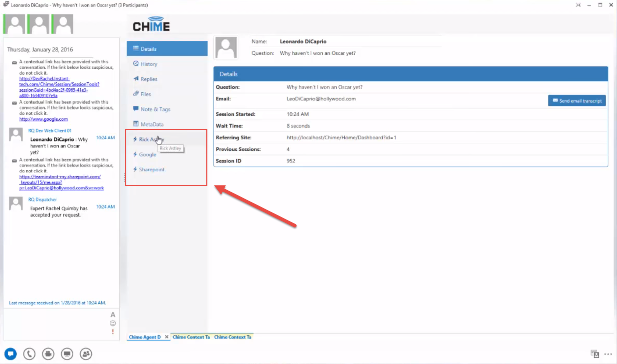This screenshot has height=364, width=617.
Task: Click the Previous Sessions value 4
Action: pos(288,149)
